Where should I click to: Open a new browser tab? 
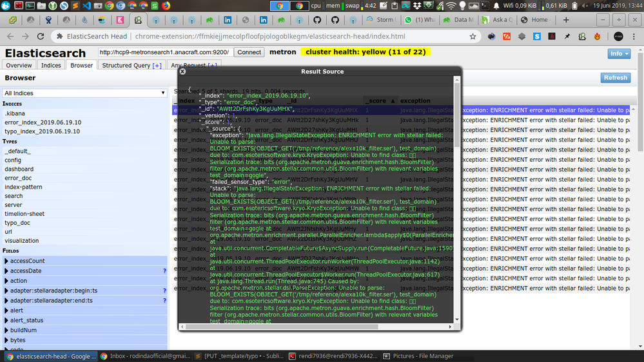coord(566,20)
